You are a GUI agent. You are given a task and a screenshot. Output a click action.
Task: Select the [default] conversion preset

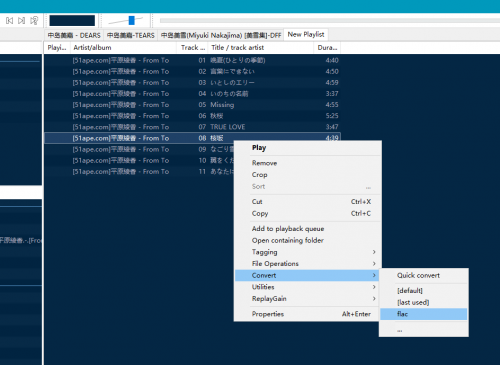click(424, 291)
